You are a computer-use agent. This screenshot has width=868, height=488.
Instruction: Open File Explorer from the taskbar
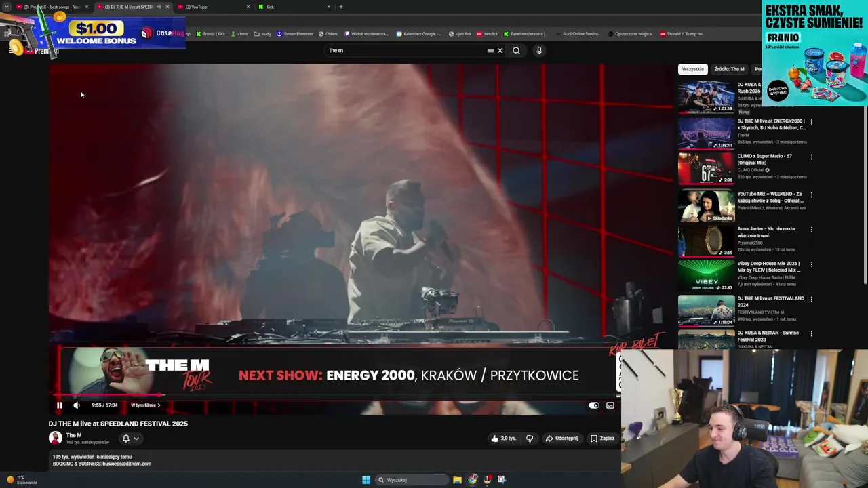coord(457,480)
